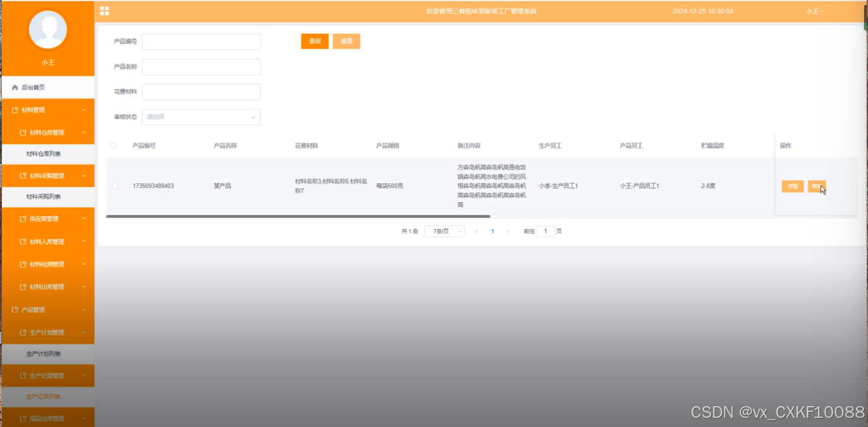Click the icon beside 材料出库管理

point(23,287)
